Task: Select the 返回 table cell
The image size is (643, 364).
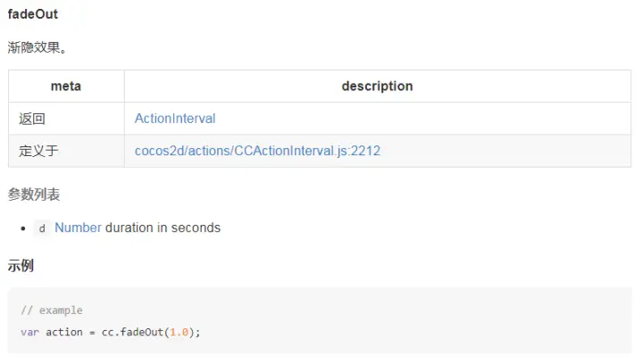Action: 32,119
